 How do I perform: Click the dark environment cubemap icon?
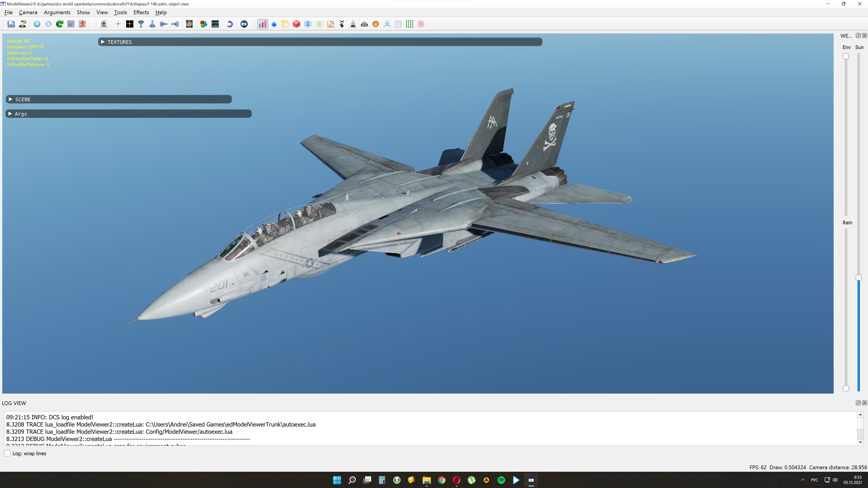point(189,24)
